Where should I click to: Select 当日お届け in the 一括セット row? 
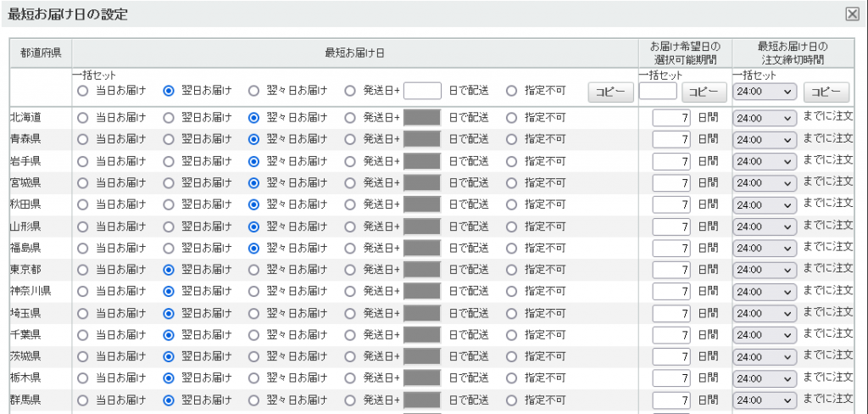pyautogui.click(x=82, y=91)
